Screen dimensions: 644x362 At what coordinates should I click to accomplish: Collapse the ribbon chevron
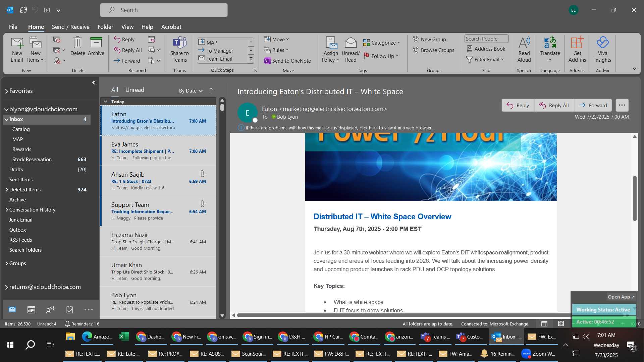[634, 69]
